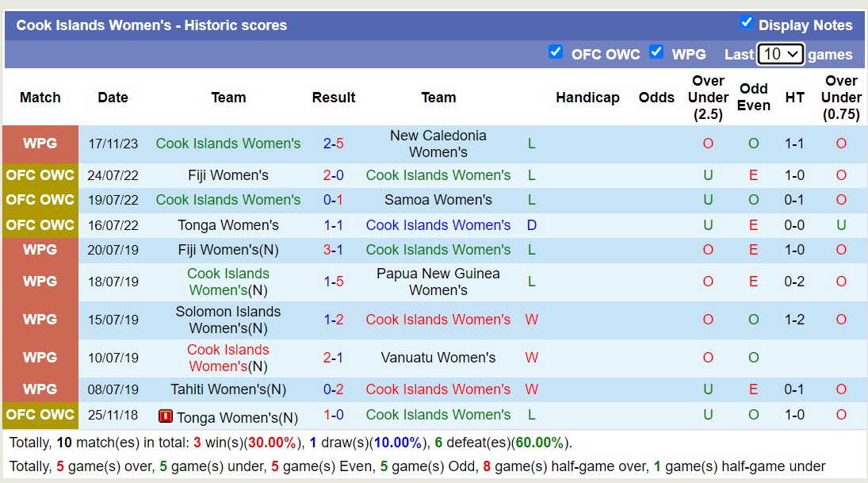Image resolution: width=868 pixels, height=483 pixels.
Task: Uncheck the WPG filter checkbox
Action: [656, 52]
